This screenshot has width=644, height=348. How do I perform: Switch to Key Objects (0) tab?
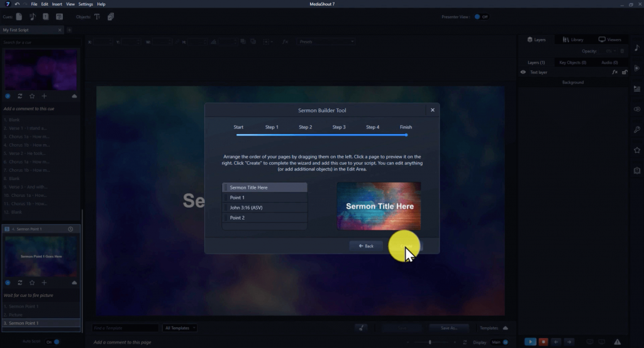pos(572,62)
